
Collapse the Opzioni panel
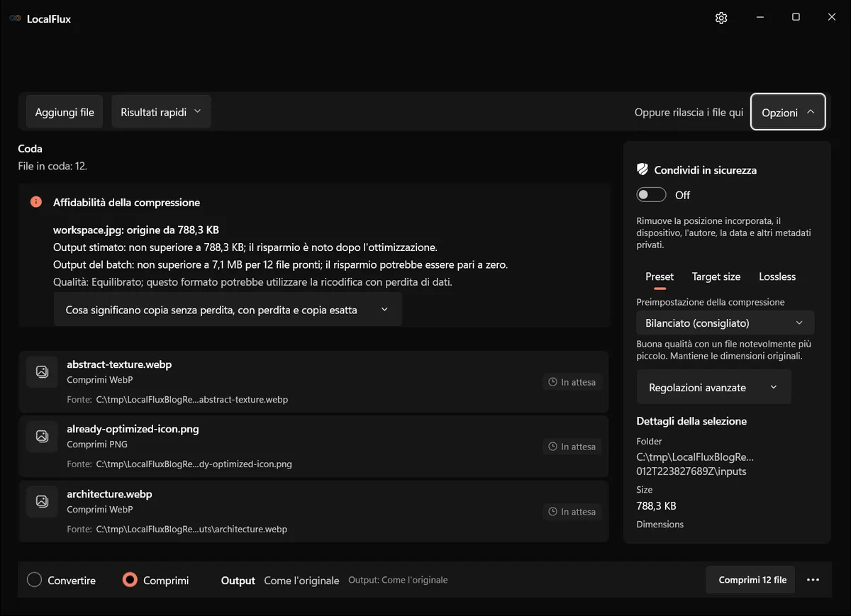click(x=788, y=112)
